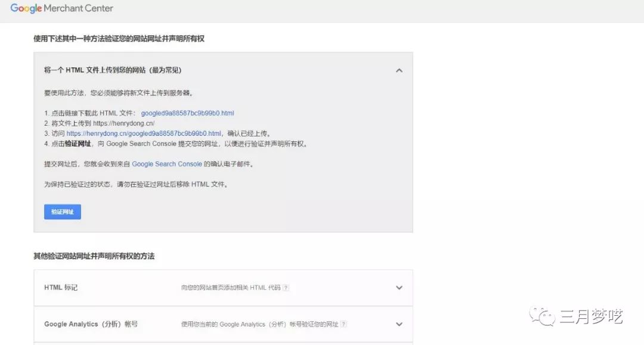Click the bold 验证网址 text in step 4
This screenshot has width=644, height=345.
point(78,144)
